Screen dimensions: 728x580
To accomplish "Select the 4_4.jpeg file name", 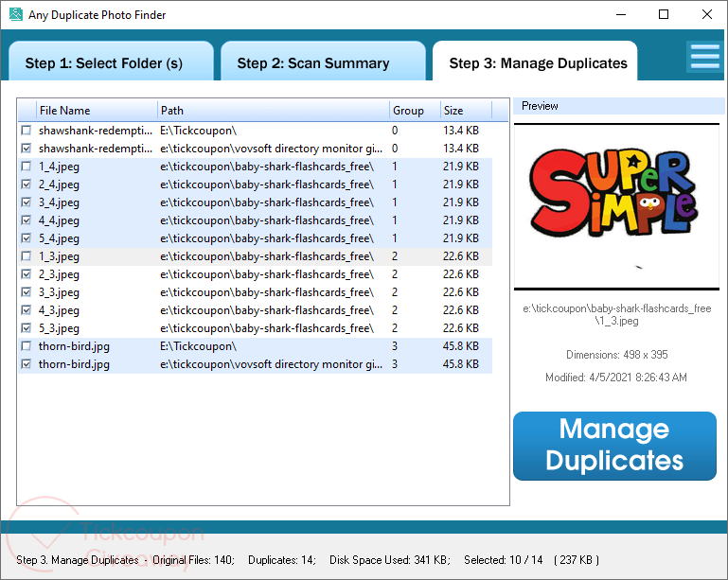I will (59, 220).
